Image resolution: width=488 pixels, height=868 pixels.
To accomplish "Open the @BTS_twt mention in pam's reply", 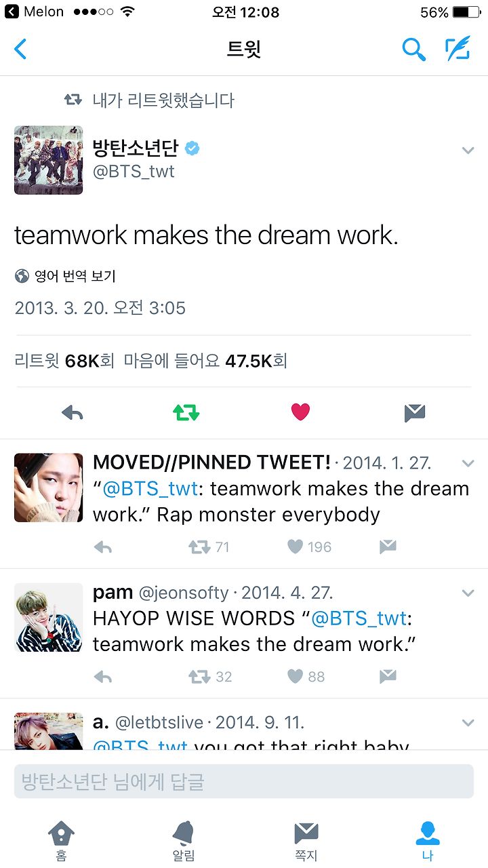I will (359, 618).
